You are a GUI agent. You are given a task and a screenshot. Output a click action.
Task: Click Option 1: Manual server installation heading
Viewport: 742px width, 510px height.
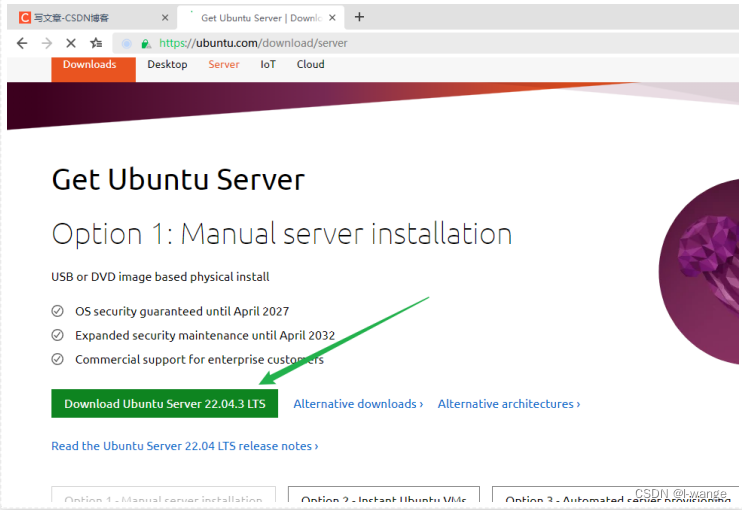pyautogui.click(x=282, y=234)
